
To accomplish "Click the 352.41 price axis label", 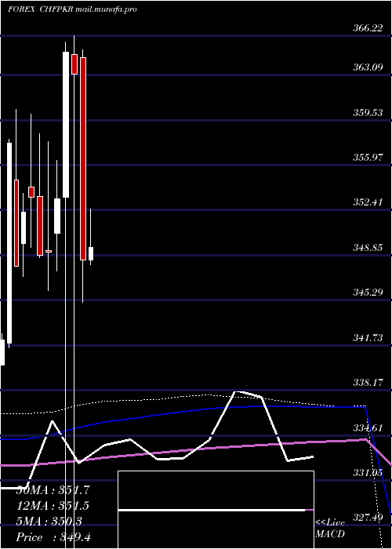I will (x=368, y=202).
